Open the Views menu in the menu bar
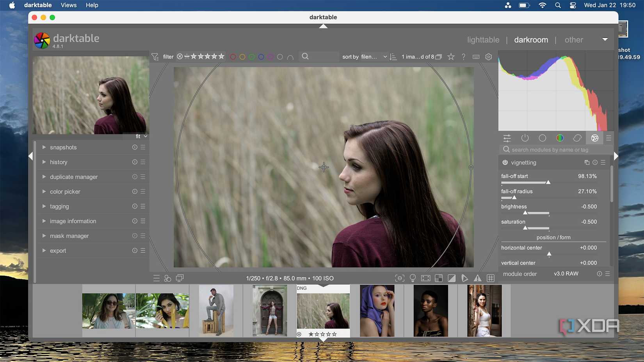 (68, 5)
